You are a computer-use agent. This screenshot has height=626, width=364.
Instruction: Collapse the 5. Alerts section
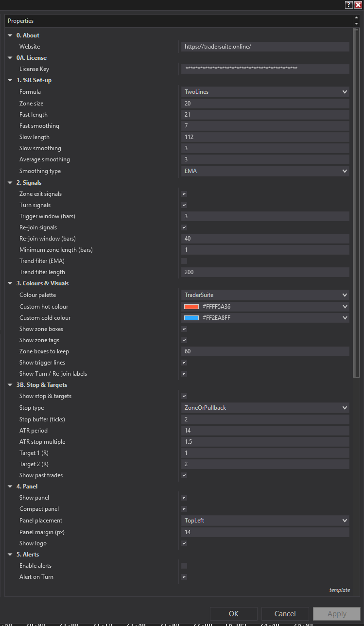point(10,555)
